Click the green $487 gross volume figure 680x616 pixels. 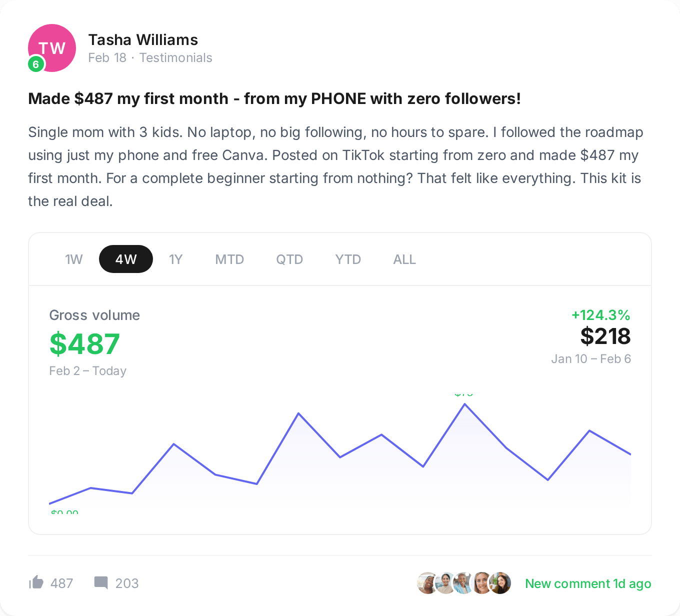[84, 344]
